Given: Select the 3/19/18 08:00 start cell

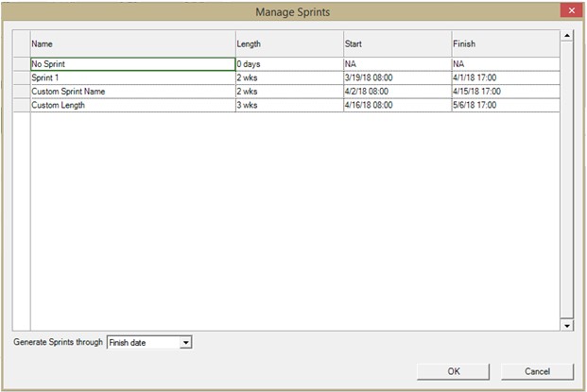Looking at the screenshot, I should click(398, 77).
